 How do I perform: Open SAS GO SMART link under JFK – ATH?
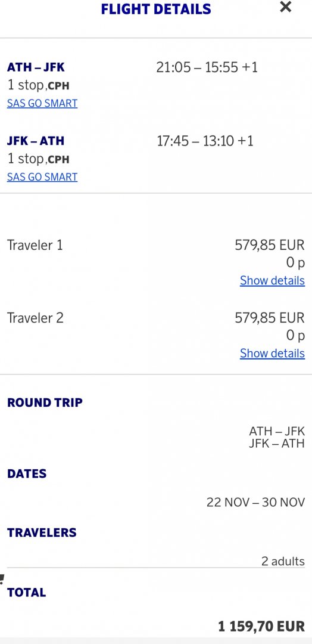[42, 177]
